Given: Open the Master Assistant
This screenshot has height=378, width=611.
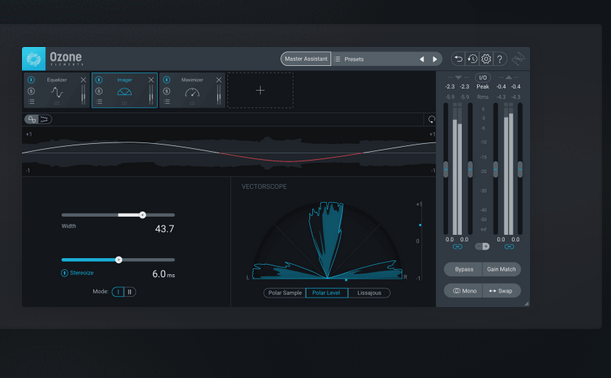Looking at the screenshot, I should [306, 59].
